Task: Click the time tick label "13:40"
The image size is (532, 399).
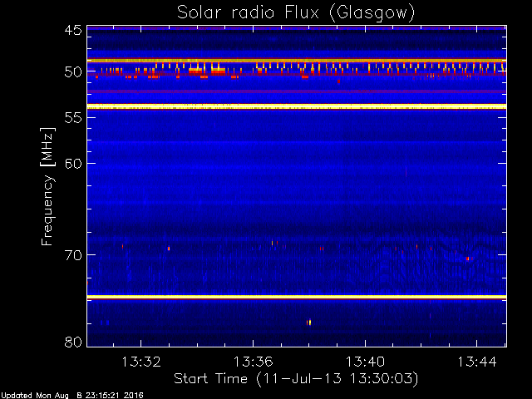Action: point(366,362)
